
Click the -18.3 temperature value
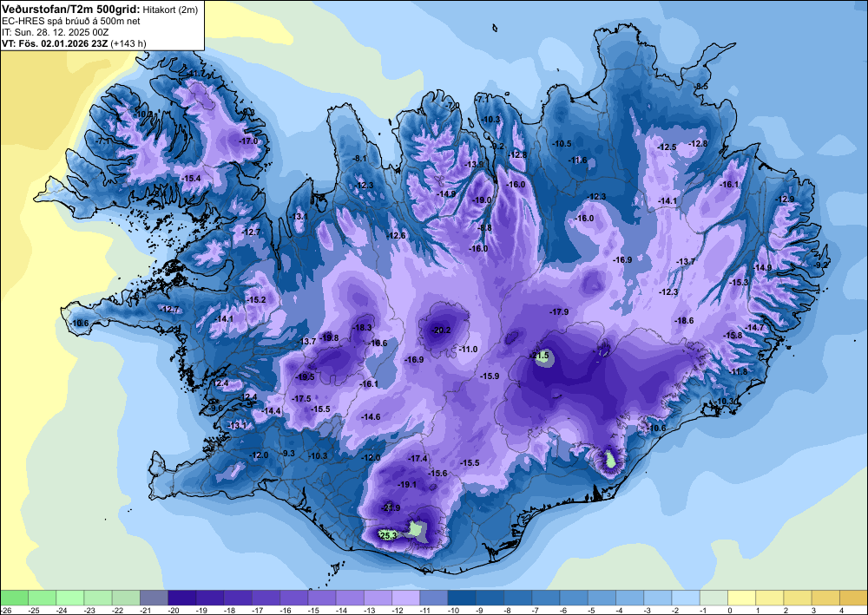tap(363, 327)
